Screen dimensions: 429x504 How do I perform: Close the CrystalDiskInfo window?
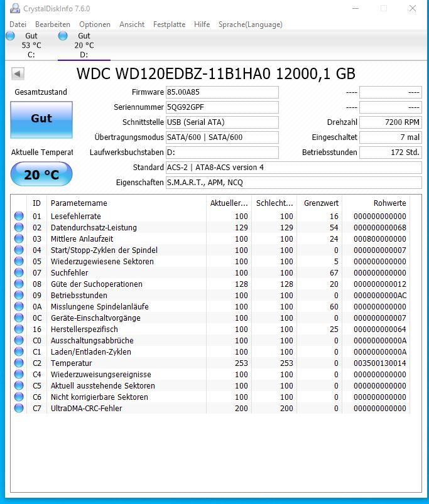(x=412, y=8)
